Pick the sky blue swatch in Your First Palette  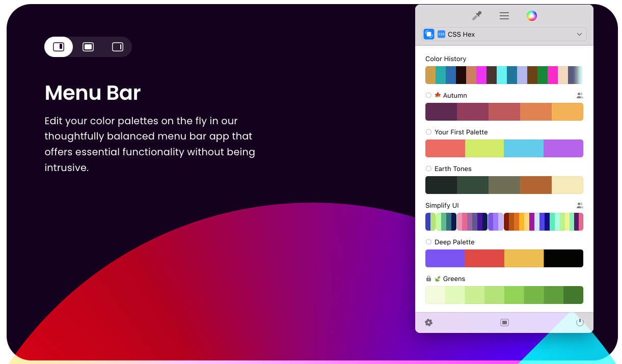[524, 148]
